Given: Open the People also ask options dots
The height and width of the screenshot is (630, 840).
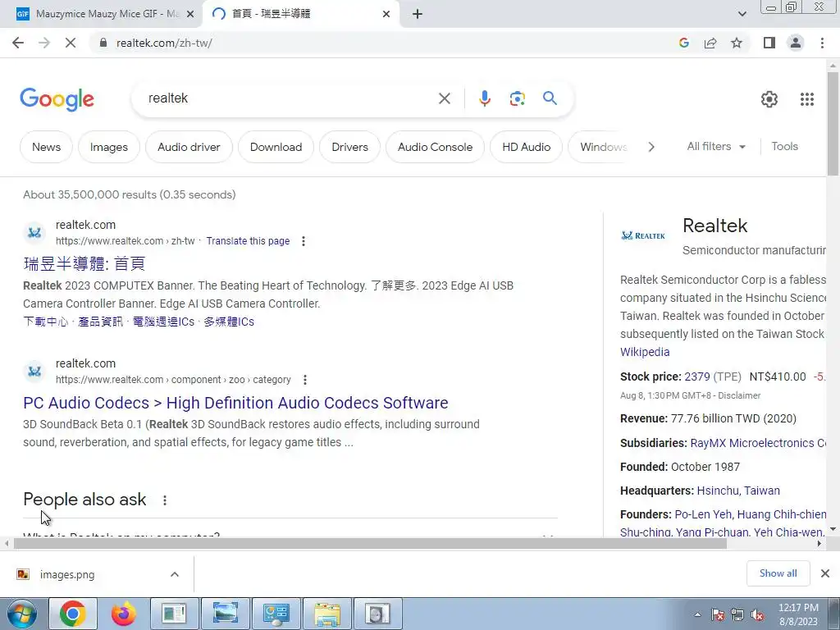Looking at the screenshot, I should (x=164, y=500).
